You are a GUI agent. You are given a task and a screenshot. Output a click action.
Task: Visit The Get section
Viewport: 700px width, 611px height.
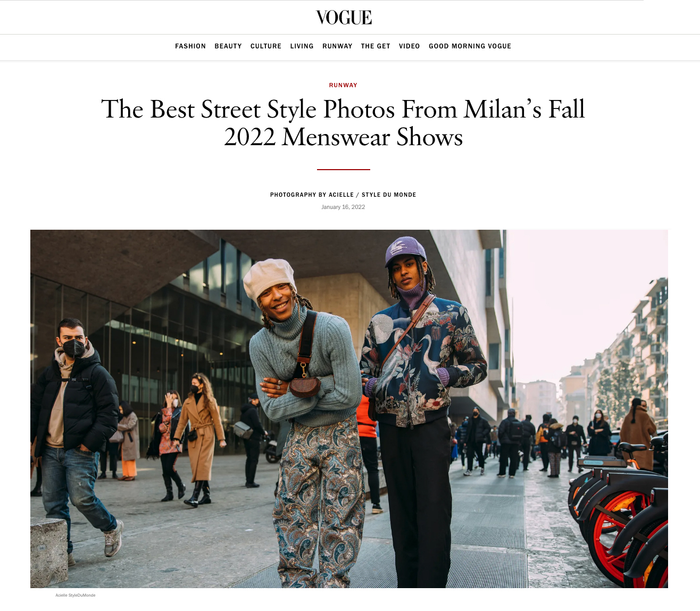point(376,46)
